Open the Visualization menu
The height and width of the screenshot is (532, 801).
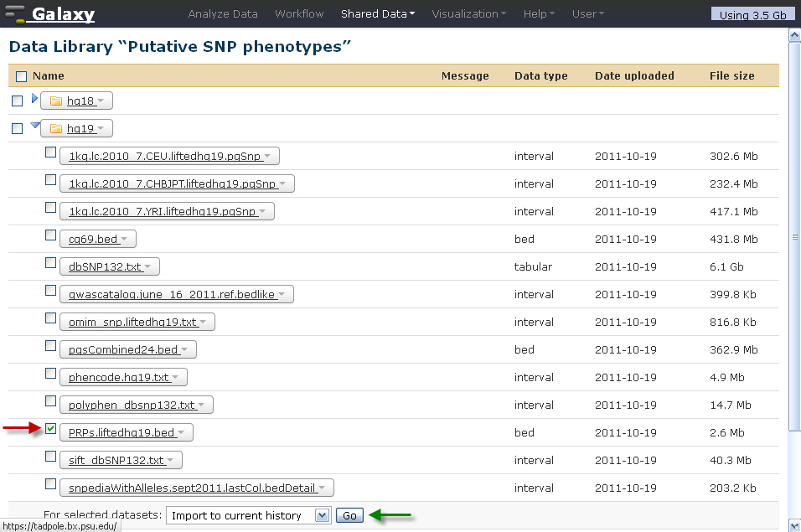[x=468, y=13]
